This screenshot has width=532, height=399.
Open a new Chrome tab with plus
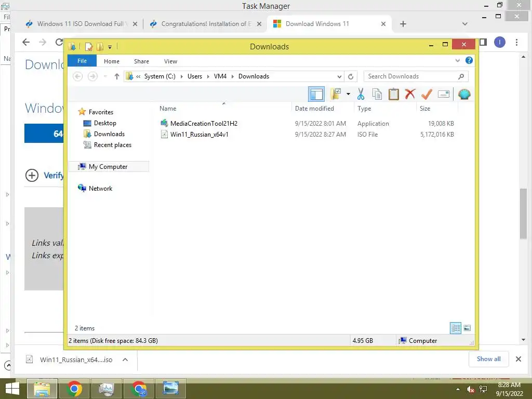(x=403, y=24)
